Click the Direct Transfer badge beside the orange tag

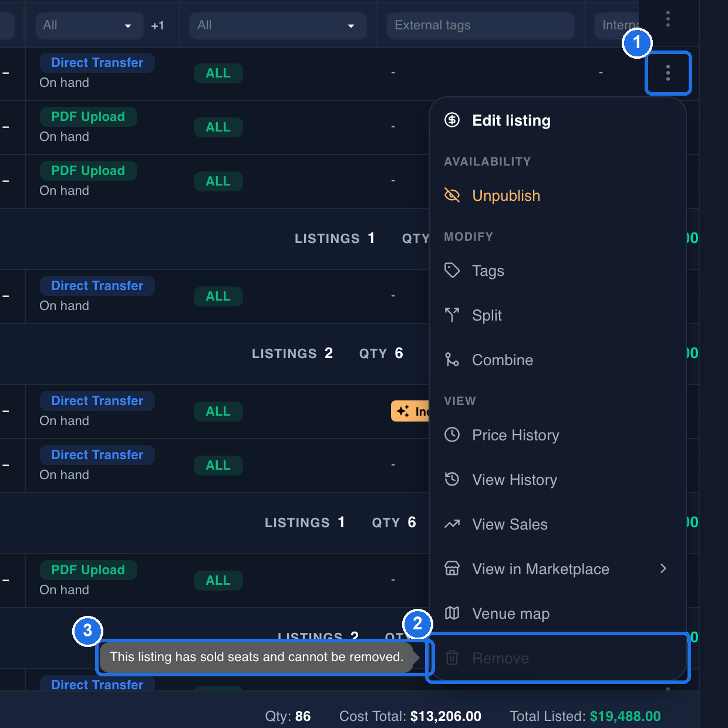97,401
